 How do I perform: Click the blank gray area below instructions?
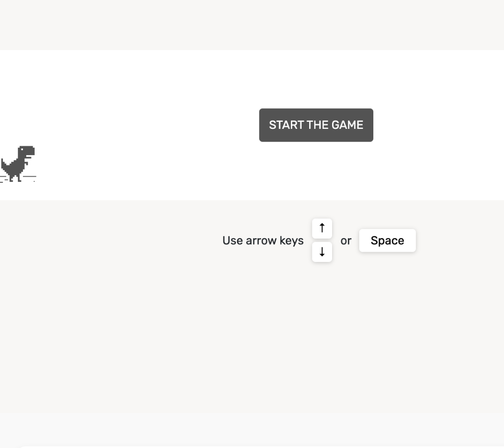252,337
